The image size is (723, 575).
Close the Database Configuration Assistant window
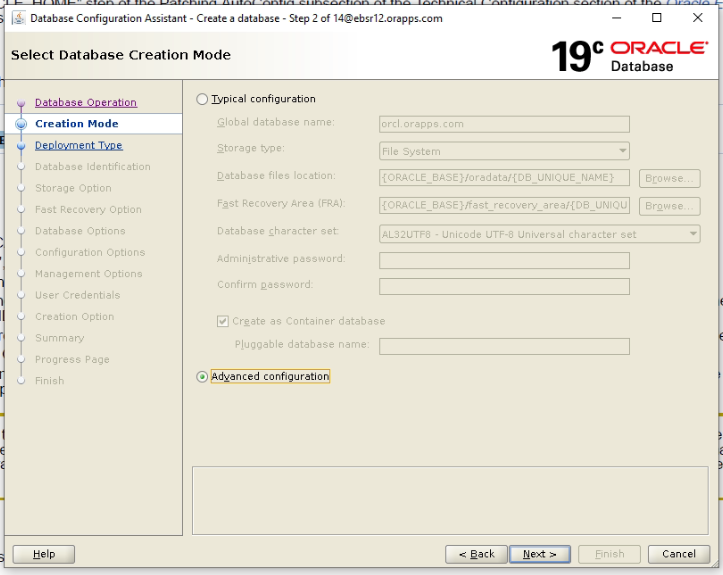point(698,18)
